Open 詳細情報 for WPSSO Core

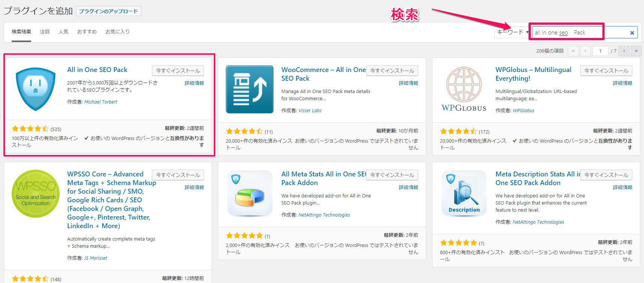pyautogui.click(x=194, y=187)
